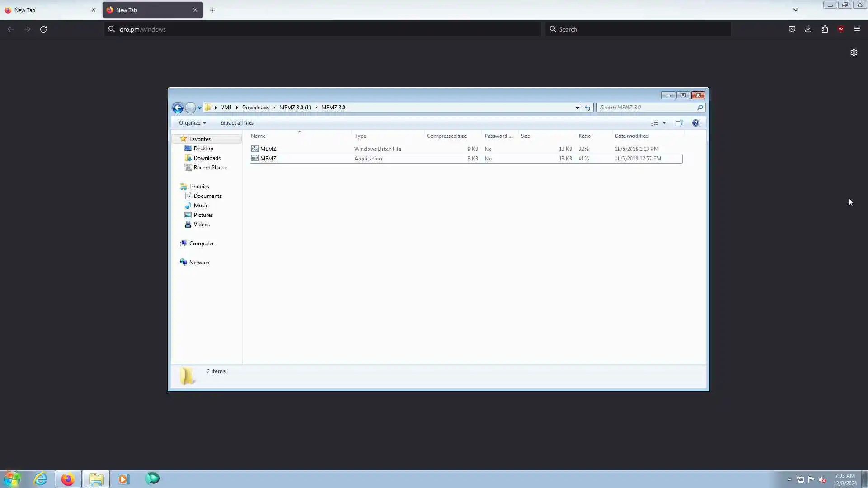This screenshot has height=488, width=868.
Task: Click the Explorer help question-mark icon
Action: tap(695, 123)
